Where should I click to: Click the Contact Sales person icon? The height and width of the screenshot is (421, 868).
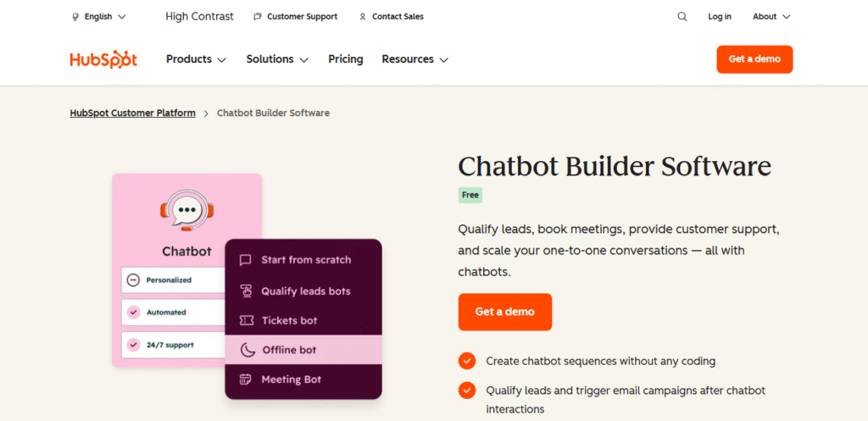coord(363,17)
